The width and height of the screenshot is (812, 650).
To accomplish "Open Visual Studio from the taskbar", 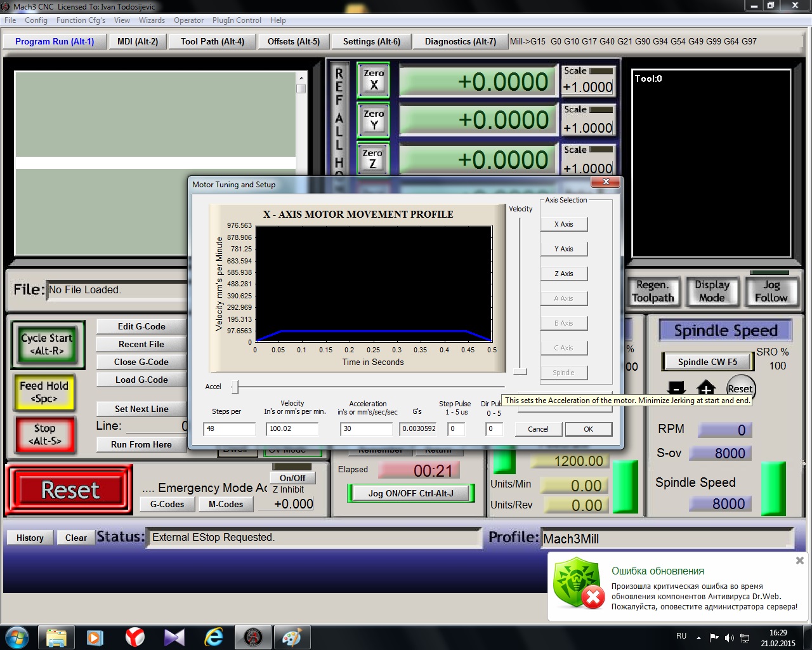I will point(174,637).
